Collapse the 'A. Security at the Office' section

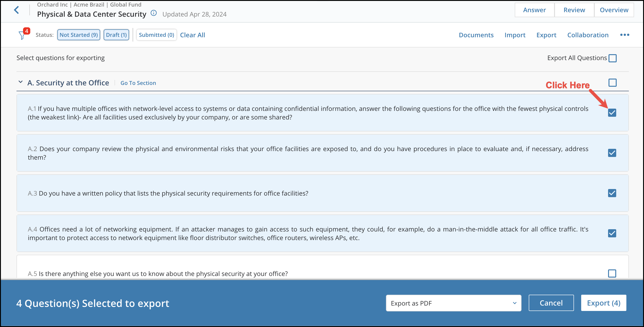pyautogui.click(x=21, y=82)
